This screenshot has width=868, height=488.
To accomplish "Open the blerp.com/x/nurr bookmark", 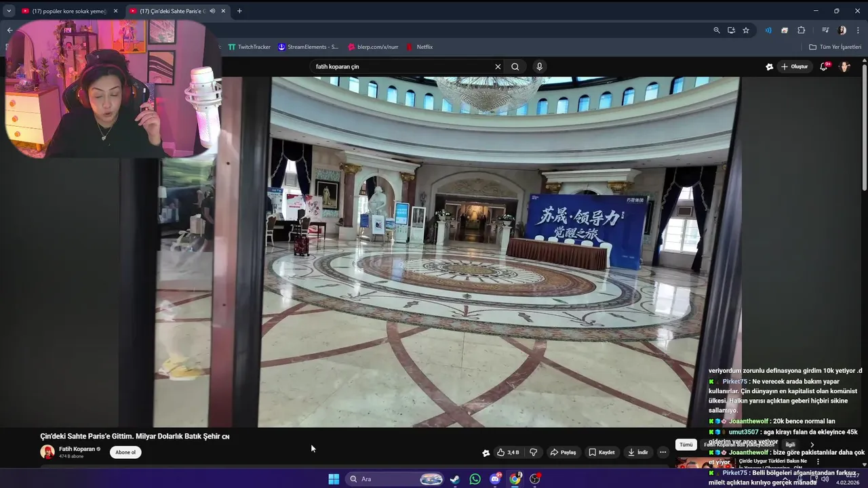I will [x=373, y=47].
